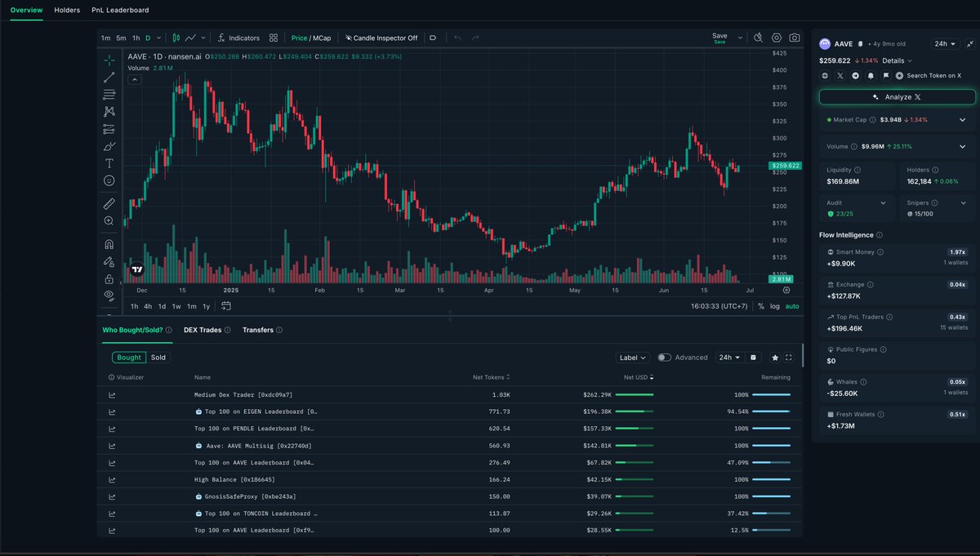This screenshot has height=556, width=980.
Task: Set chart range to 4h
Action: point(148,306)
